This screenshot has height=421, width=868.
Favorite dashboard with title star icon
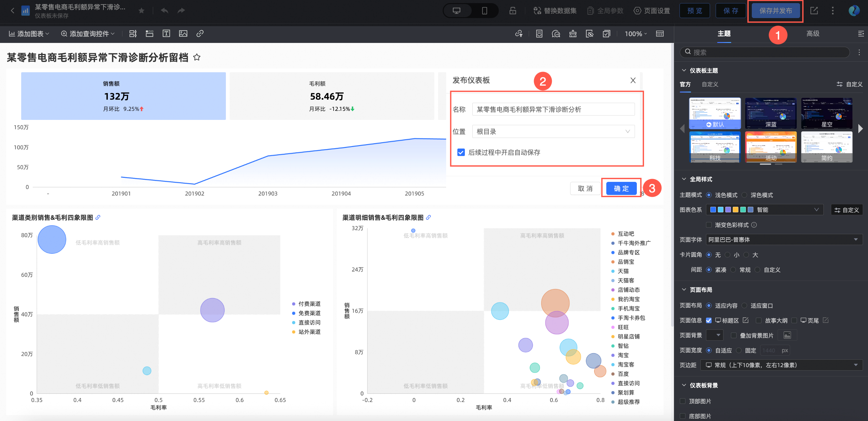pos(197,58)
